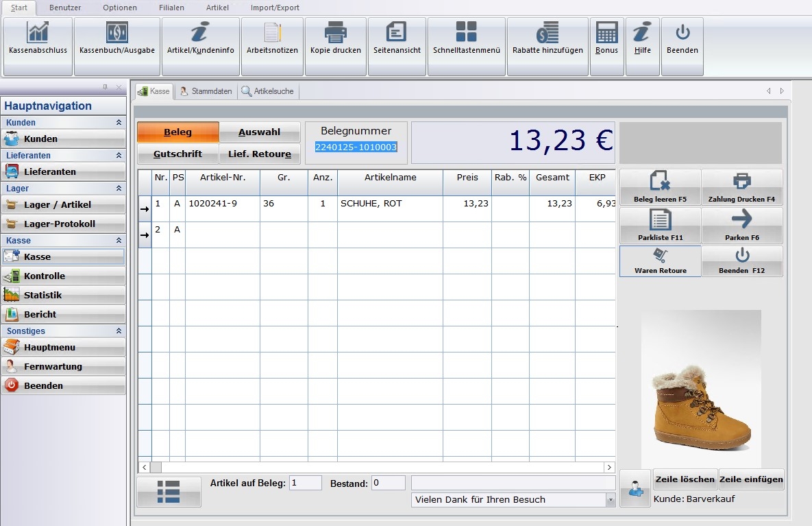Switch to the Artikelsuche tab
The width and height of the screenshot is (812, 526).
(268, 91)
